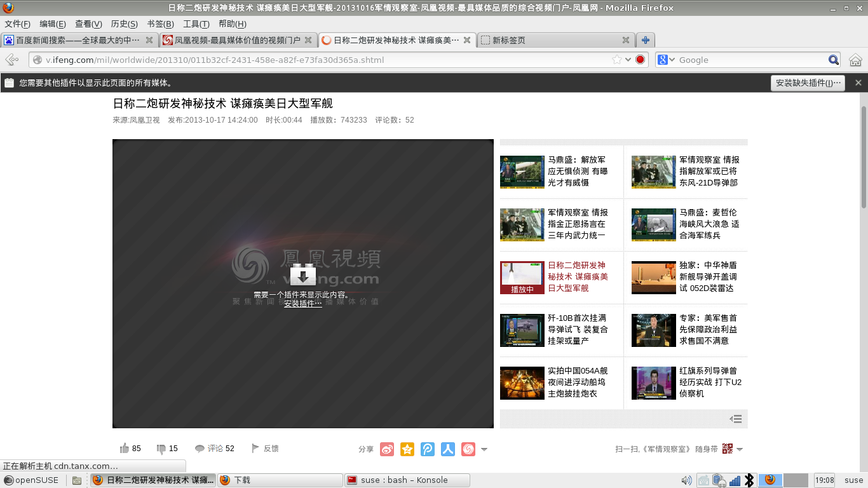Switch to the 百度新闻搜索 tab
868x488 pixels.
point(78,40)
